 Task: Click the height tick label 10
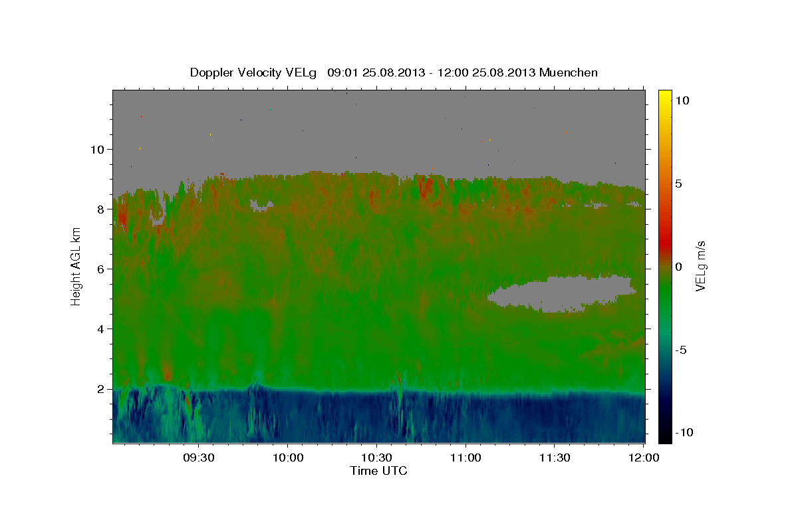click(97, 150)
